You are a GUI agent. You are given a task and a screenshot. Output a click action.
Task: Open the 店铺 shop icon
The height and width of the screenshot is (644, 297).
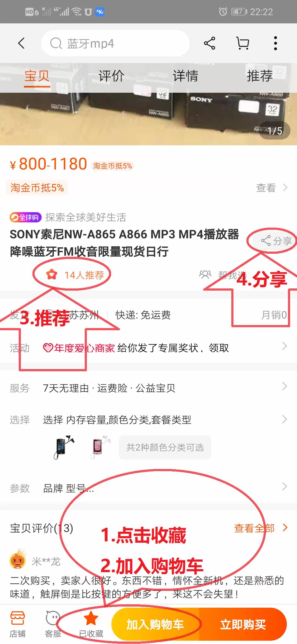click(x=18, y=618)
